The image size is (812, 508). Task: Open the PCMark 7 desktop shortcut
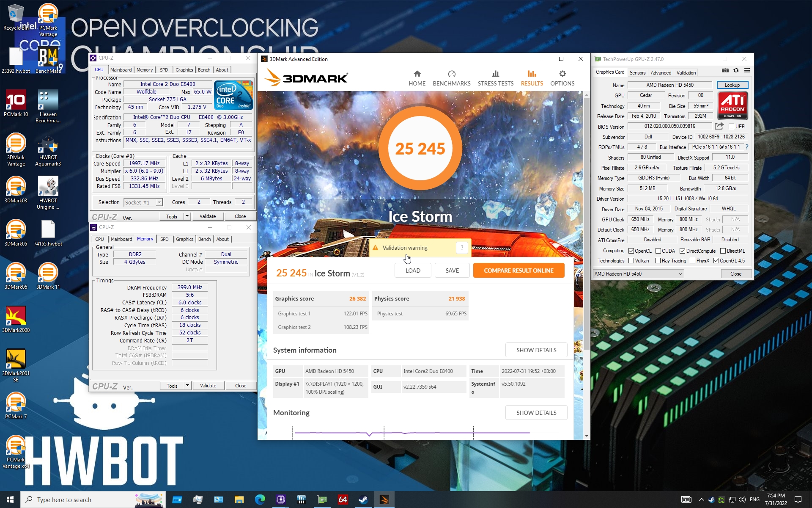[x=16, y=406]
